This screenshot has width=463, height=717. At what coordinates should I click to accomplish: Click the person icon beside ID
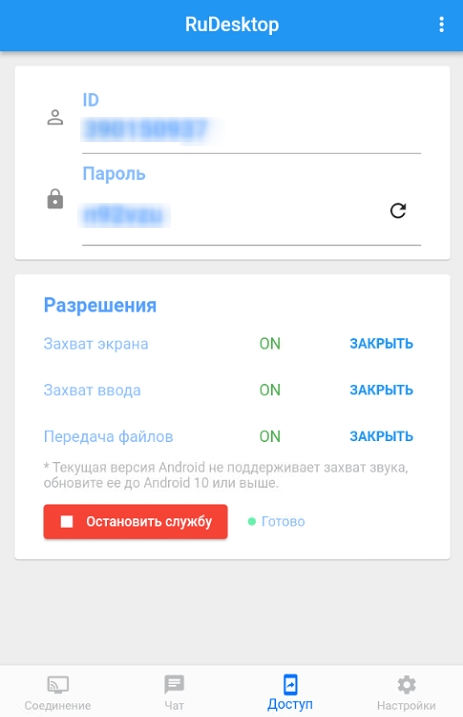pos(55,118)
